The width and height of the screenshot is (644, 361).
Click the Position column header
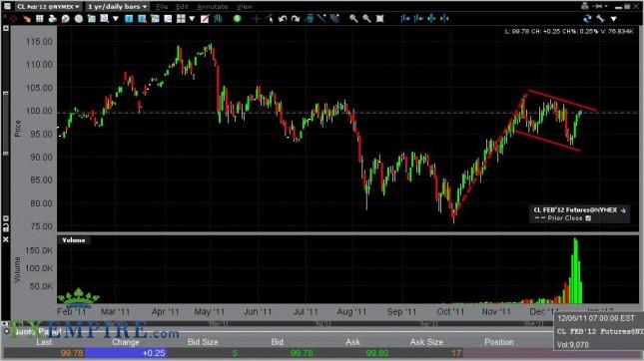click(499, 342)
